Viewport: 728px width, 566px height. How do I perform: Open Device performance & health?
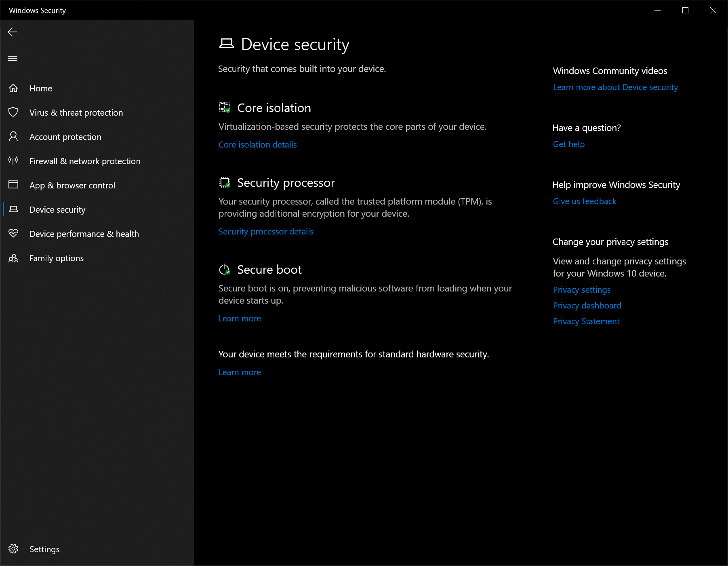(x=97, y=234)
